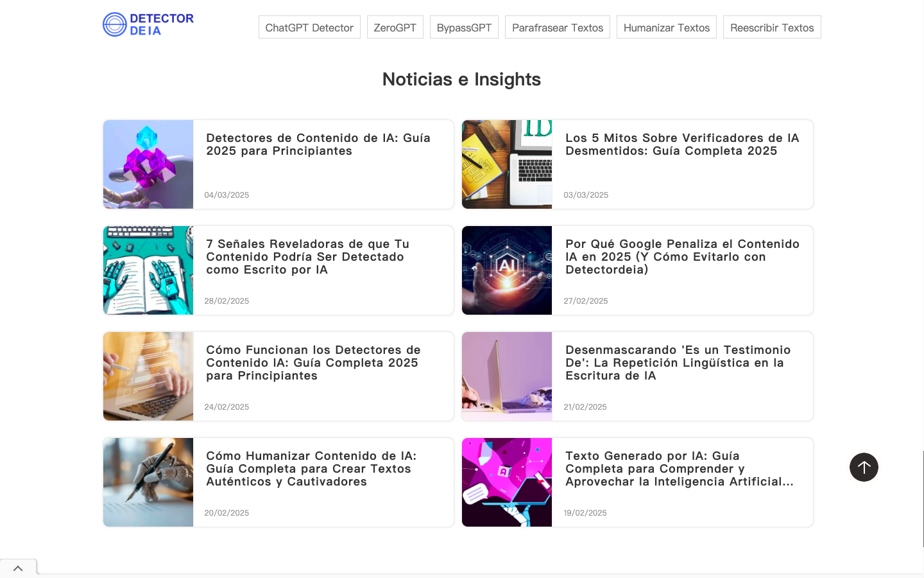Viewport: 924px width, 578px height.
Task: Open the Parafrasear Textos nav item
Action: 558,28
